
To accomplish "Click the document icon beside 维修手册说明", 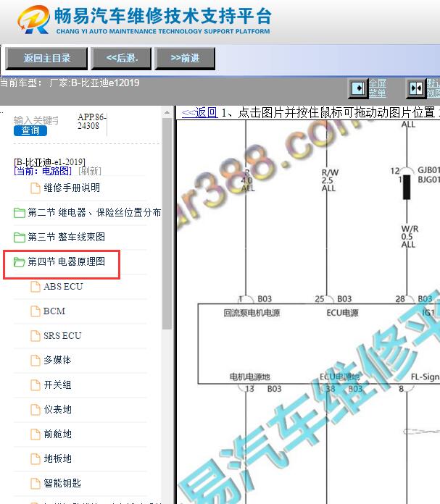I will point(36,188).
